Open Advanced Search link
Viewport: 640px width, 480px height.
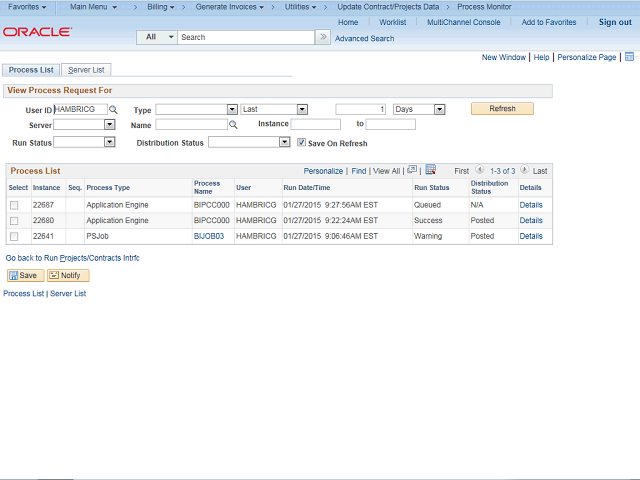tap(364, 38)
